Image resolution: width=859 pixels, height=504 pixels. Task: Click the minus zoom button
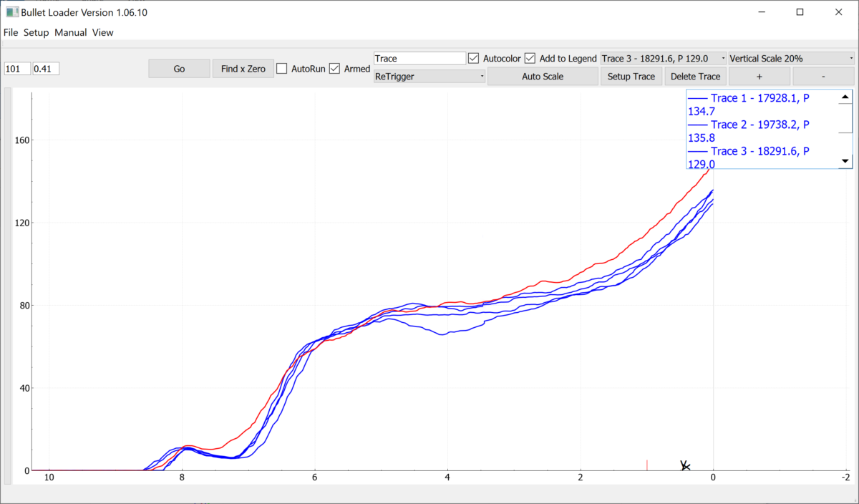(x=823, y=77)
